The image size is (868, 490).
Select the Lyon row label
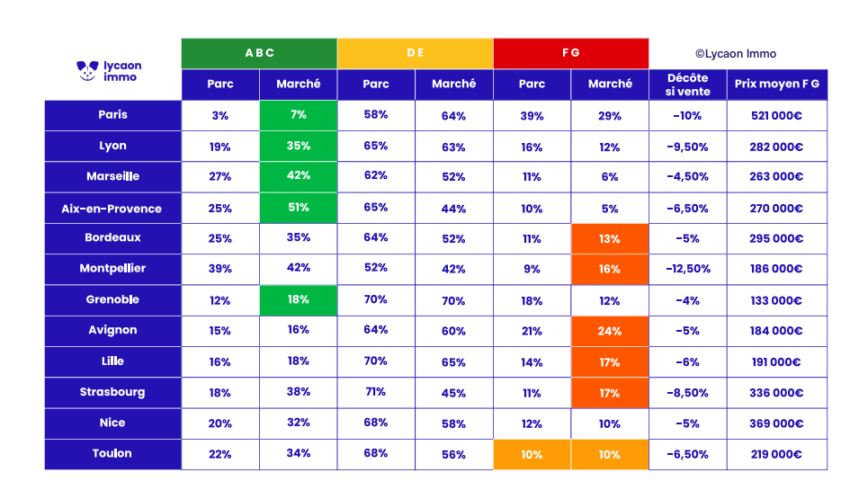pyautogui.click(x=113, y=146)
